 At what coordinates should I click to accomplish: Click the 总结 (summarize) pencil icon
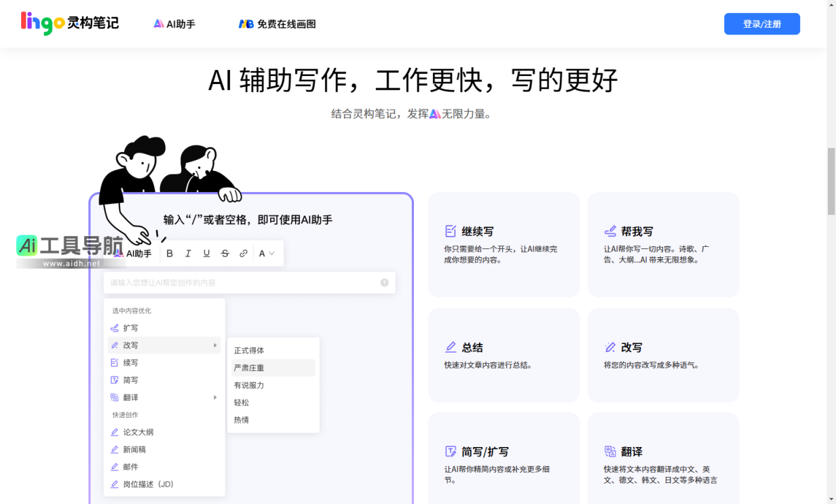451,347
